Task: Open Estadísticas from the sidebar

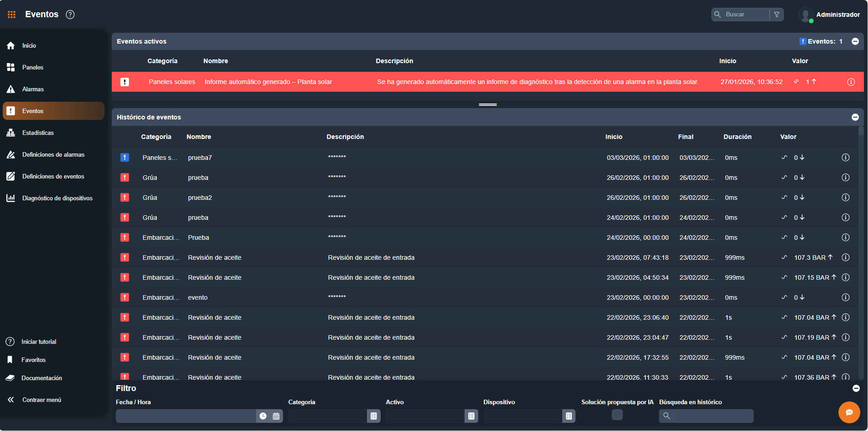Action: pos(38,133)
